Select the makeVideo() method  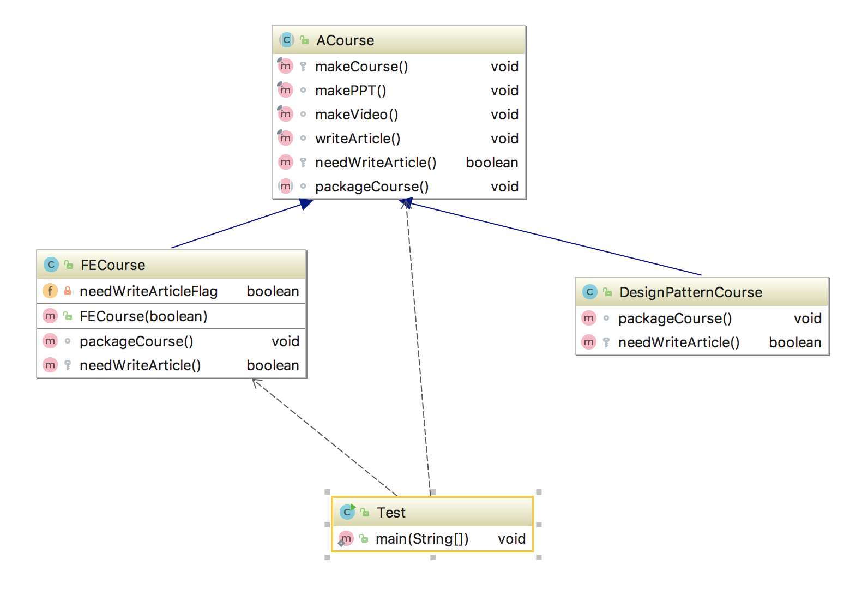coord(399,115)
